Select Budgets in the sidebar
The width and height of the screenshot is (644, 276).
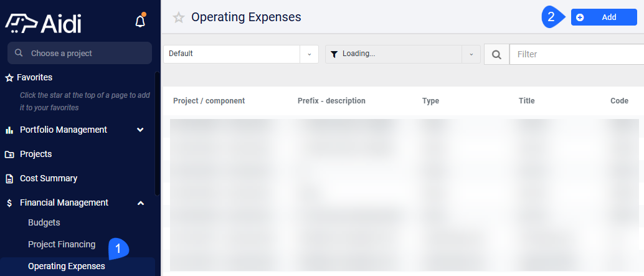coord(44,222)
